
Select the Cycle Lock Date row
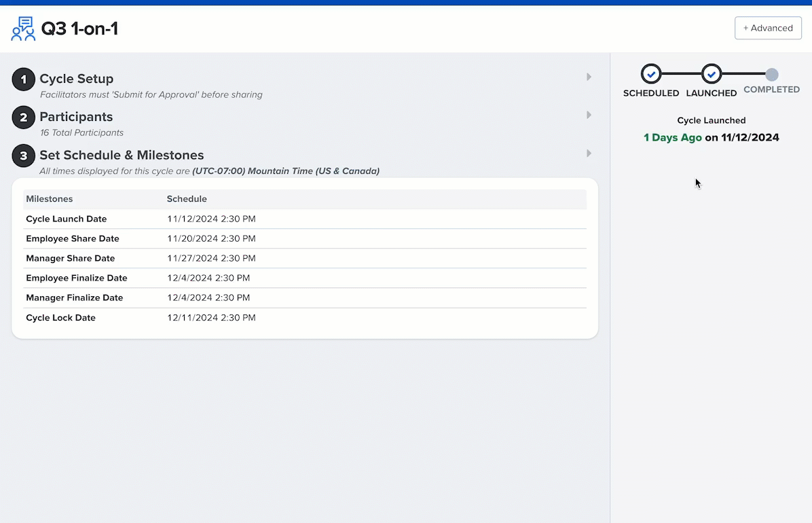click(61, 317)
